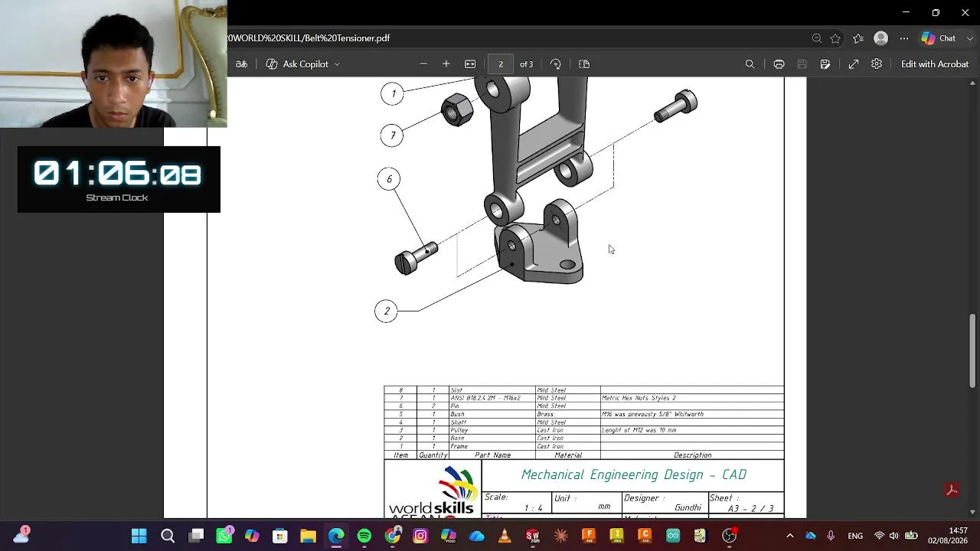This screenshot has width=980, height=551.
Task: Show hidden system tray icons chevron
Action: [790, 536]
